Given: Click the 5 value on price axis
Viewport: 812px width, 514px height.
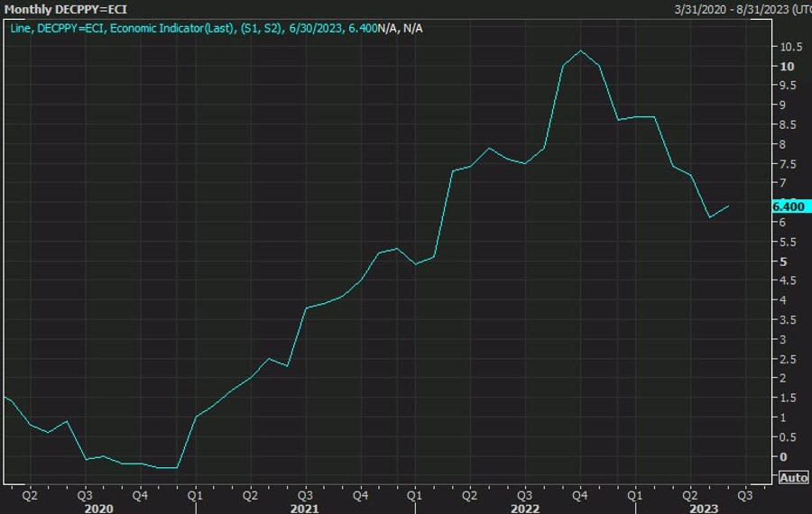Looking at the screenshot, I should coord(782,262).
